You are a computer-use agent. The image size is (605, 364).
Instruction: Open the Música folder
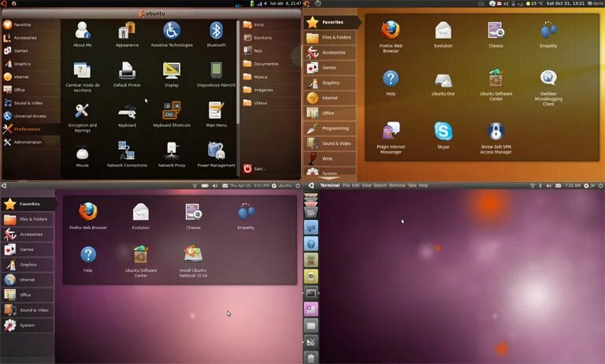[x=255, y=76]
